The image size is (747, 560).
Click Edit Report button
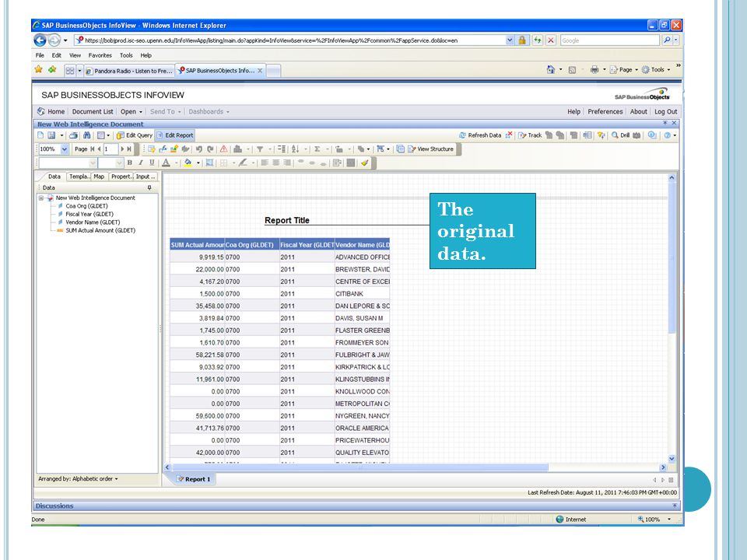tap(175, 135)
